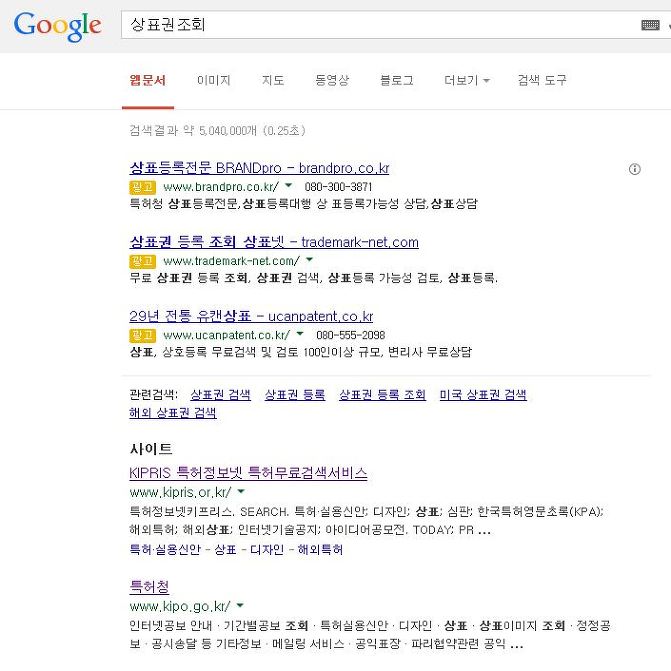The width and height of the screenshot is (671, 671).
Task: Click the 광고 badge under trademark-net result
Action: click(143, 261)
